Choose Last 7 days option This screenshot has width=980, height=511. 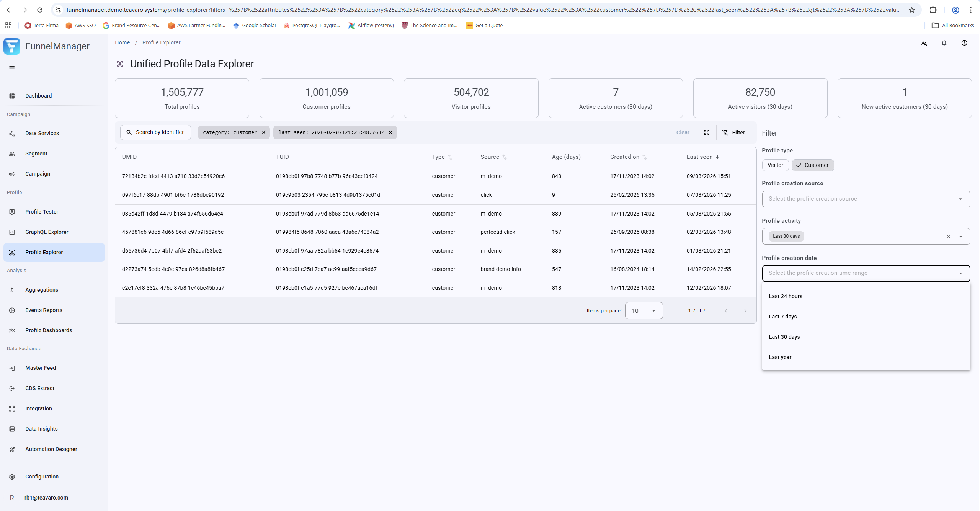point(782,317)
